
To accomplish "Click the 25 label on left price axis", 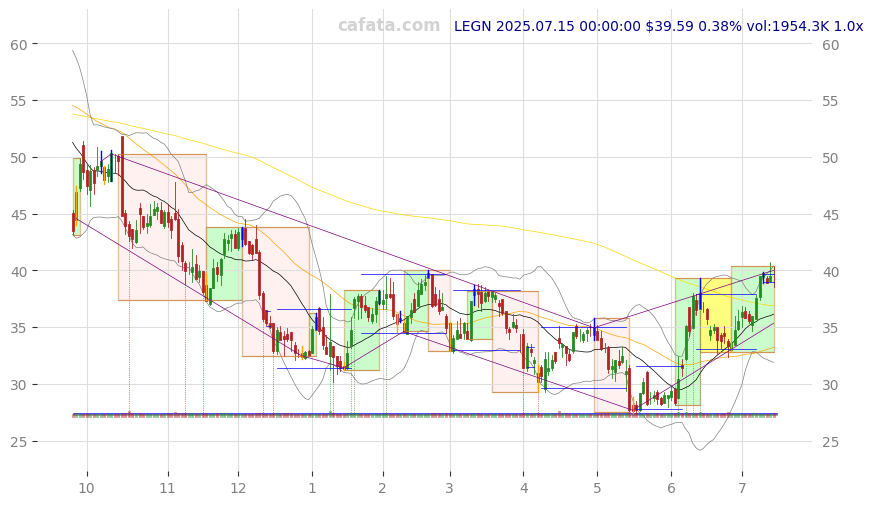I will coord(18,442).
